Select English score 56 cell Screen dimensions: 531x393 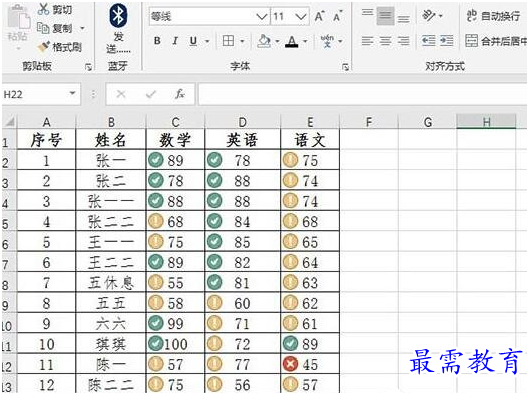(x=242, y=384)
